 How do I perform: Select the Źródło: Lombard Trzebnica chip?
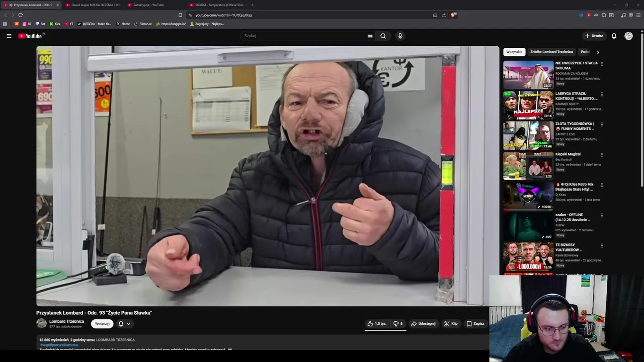tap(551, 52)
